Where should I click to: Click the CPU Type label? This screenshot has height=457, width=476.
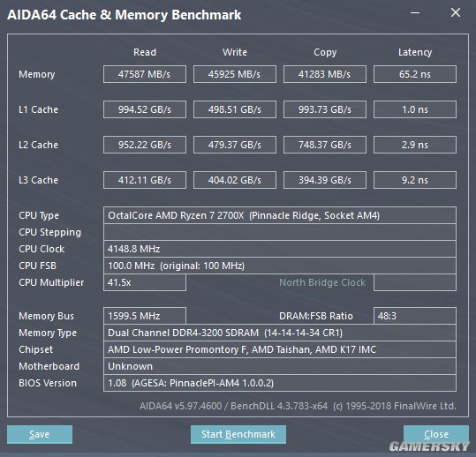(39, 215)
